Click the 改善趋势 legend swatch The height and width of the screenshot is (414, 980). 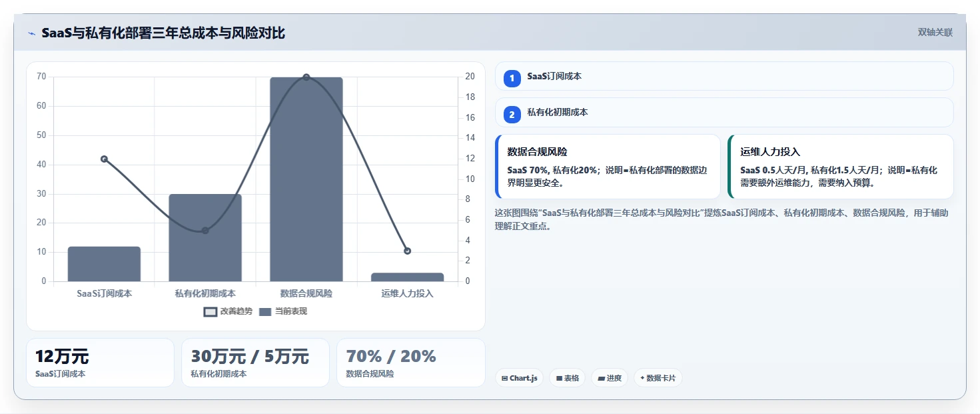(x=211, y=311)
